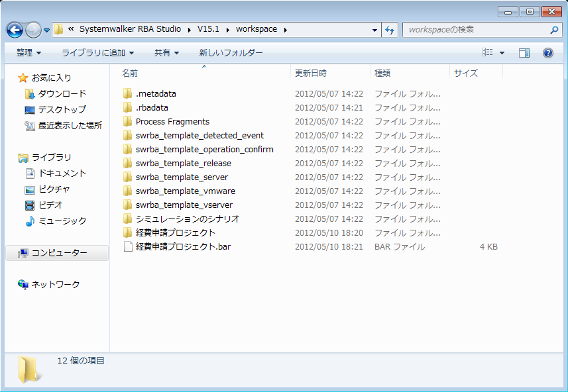Click the magnifier icon in the search box
This screenshot has height=392, width=568.
554,30
